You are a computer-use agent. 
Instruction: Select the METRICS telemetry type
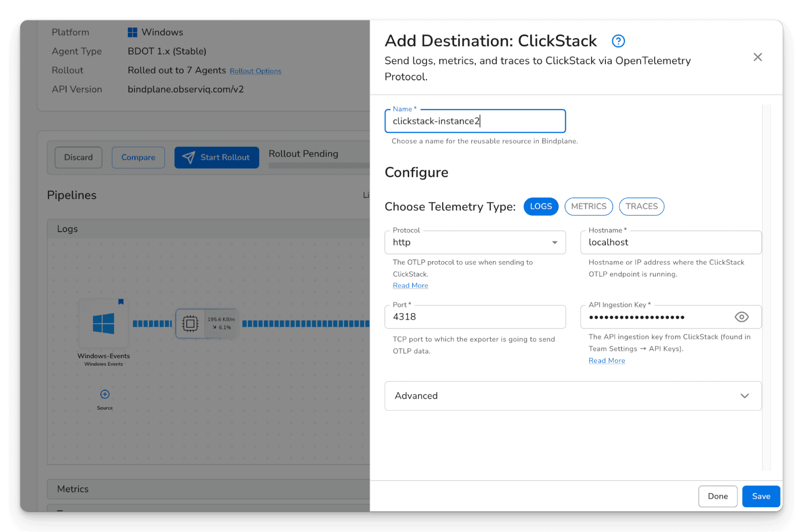click(588, 206)
